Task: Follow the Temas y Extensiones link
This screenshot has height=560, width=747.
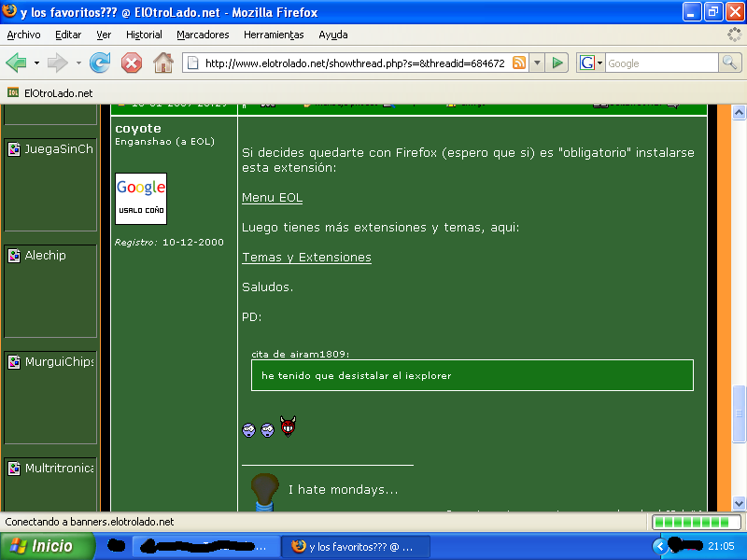Action: tap(306, 258)
